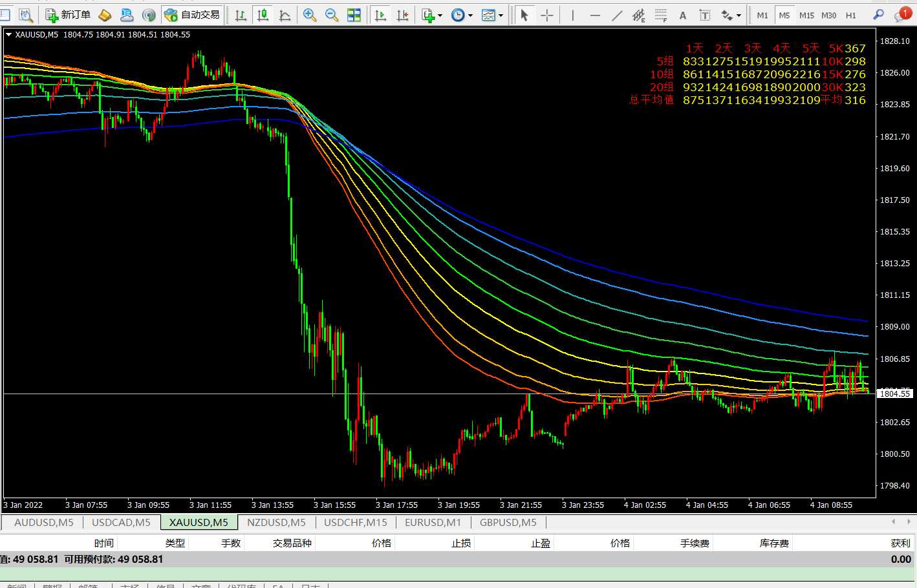Open the XAUUSD,M5 chart menu triangle

click(8, 35)
